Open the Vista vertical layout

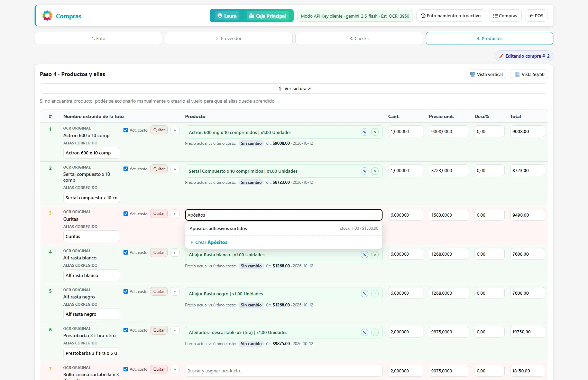486,74
